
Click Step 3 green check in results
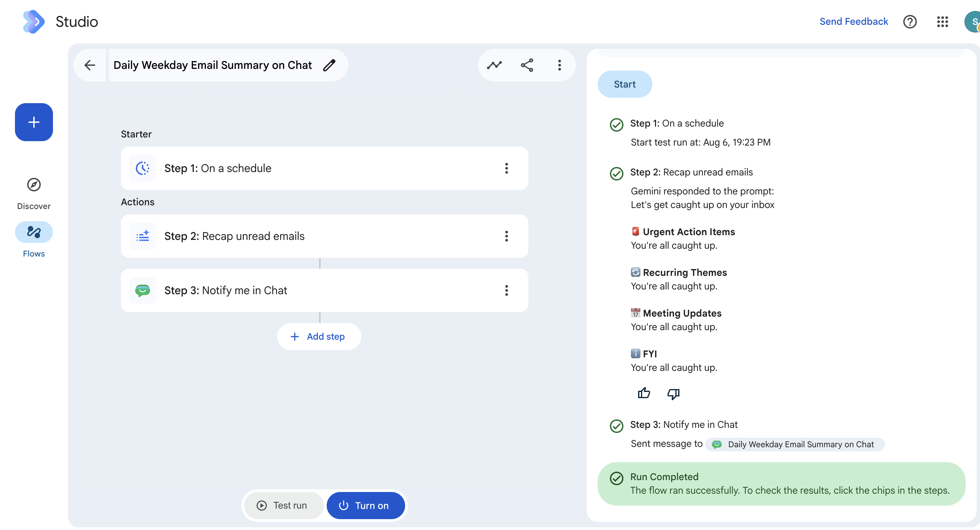click(616, 426)
